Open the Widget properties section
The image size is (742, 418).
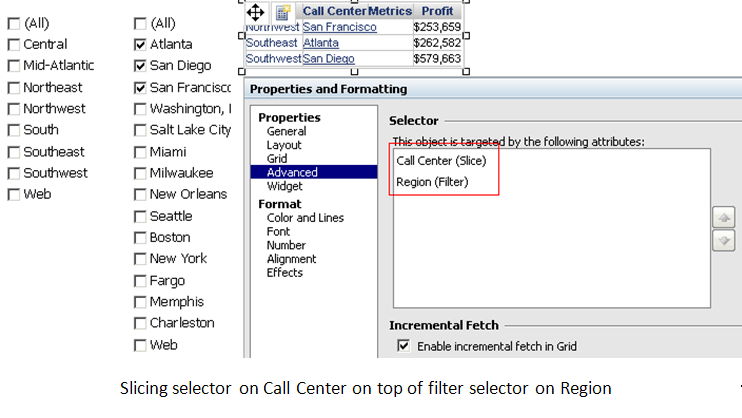(x=284, y=186)
